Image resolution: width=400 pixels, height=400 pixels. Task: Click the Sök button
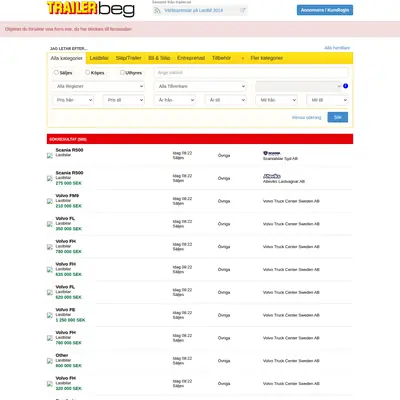coord(338,117)
